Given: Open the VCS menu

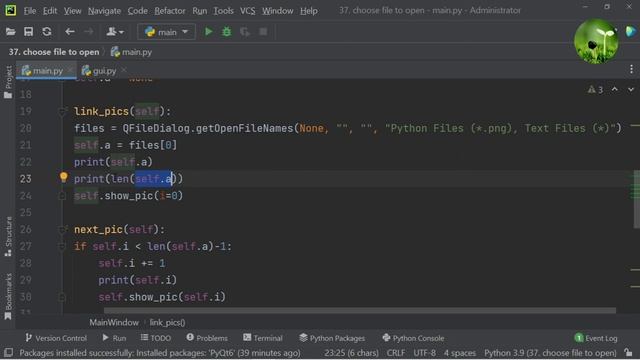Looking at the screenshot, I should pos(247,11).
